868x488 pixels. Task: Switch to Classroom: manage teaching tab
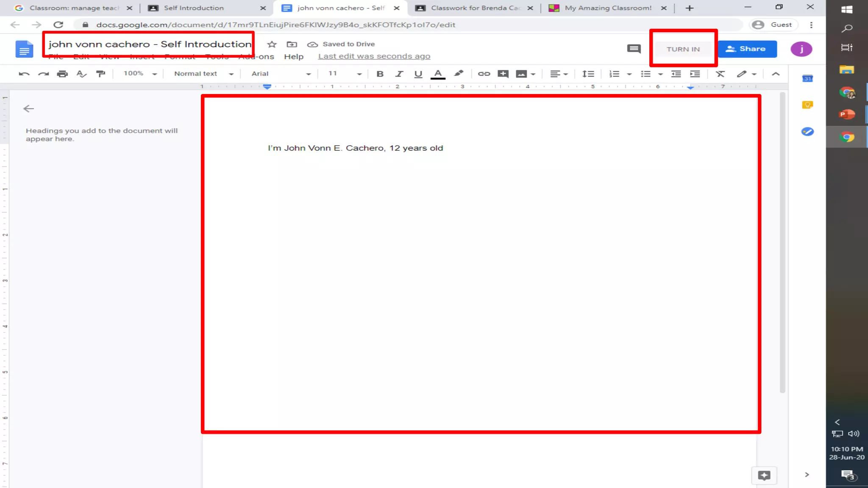[74, 8]
